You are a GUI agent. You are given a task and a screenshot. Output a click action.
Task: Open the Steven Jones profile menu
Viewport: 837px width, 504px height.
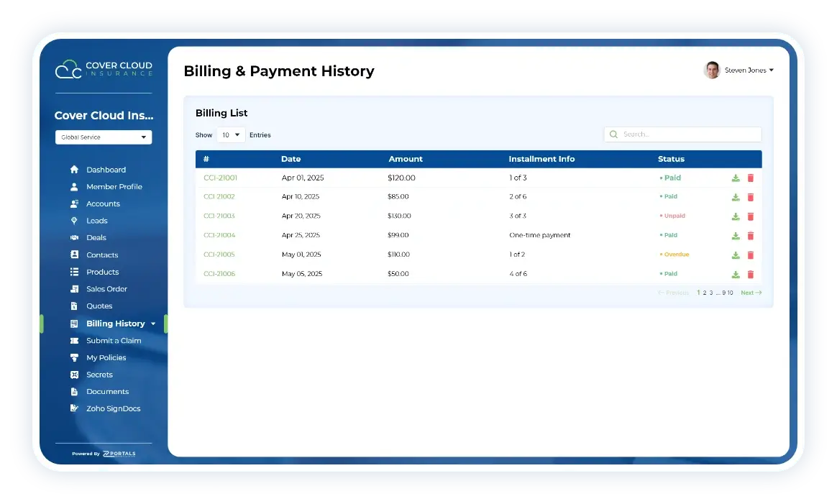[739, 70]
